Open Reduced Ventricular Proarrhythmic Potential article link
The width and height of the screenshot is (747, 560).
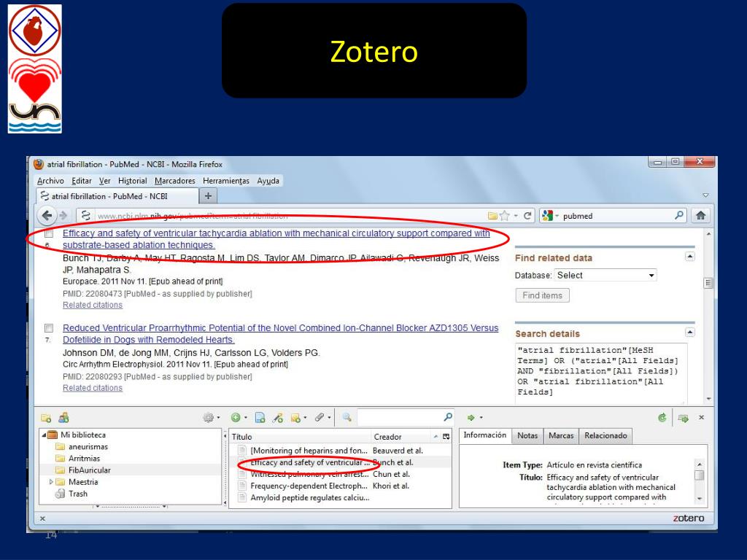[x=281, y=334]
